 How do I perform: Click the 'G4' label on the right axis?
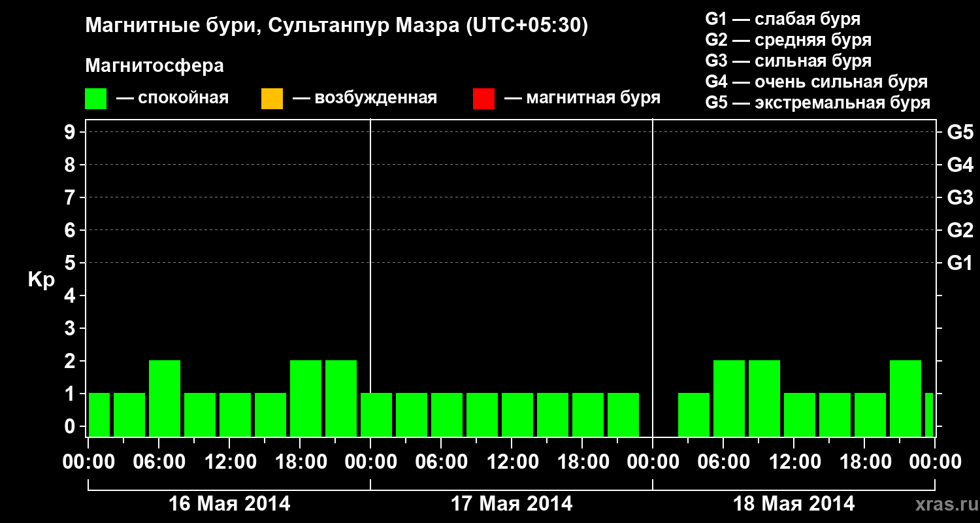(960, 165)
